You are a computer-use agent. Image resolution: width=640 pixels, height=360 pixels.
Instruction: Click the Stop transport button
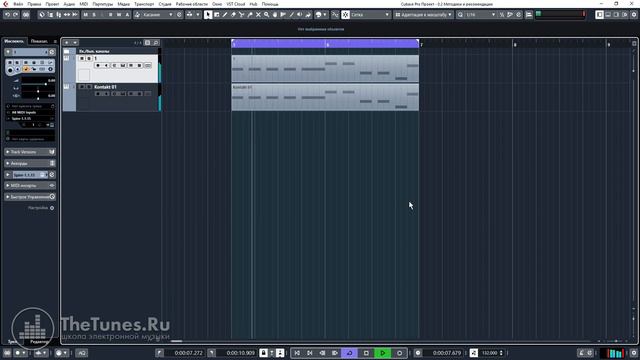pyautogui.click(x=366, y=353)
